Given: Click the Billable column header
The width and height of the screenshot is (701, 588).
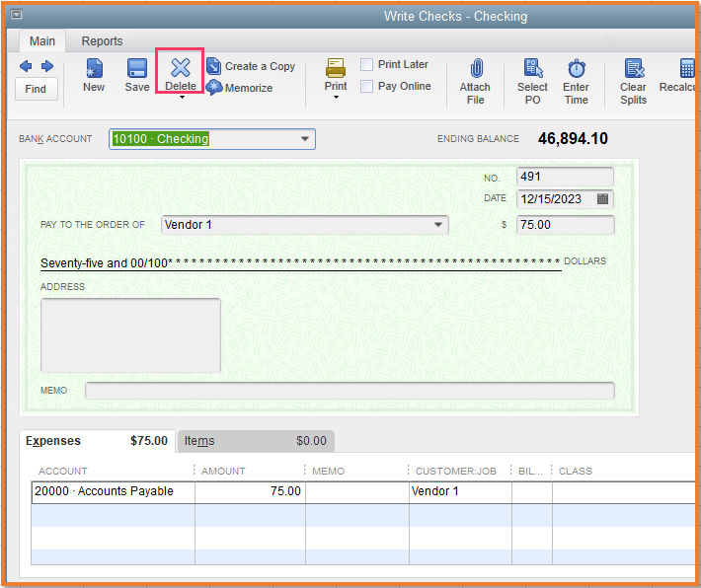Looking at the screenshot, I should pyautogui.click(x=530, y=471).
